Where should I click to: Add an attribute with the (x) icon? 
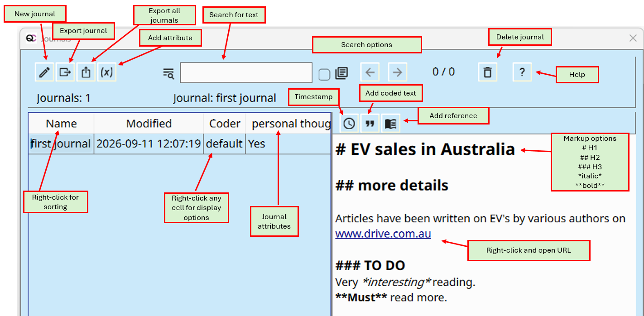107,72
